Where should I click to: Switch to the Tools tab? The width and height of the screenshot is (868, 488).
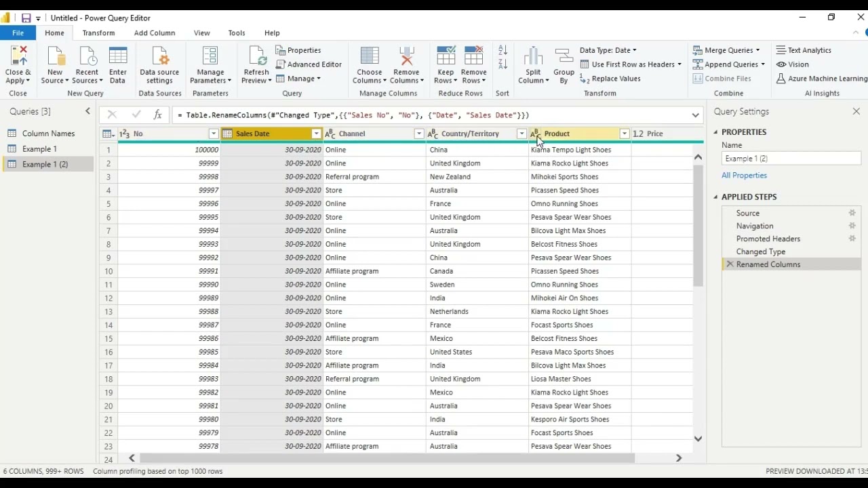coord(237,33)
